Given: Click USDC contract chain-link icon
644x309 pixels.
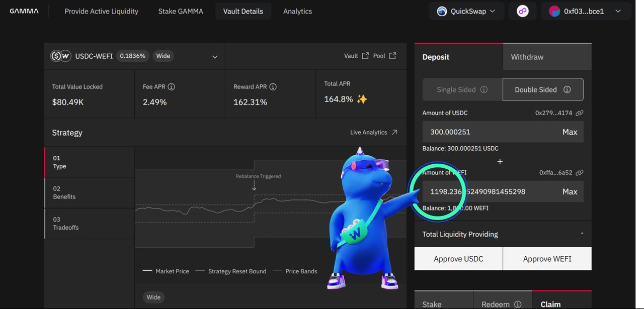Looking at the screenshot, I should pyautogui.click(x=580, y=113).
